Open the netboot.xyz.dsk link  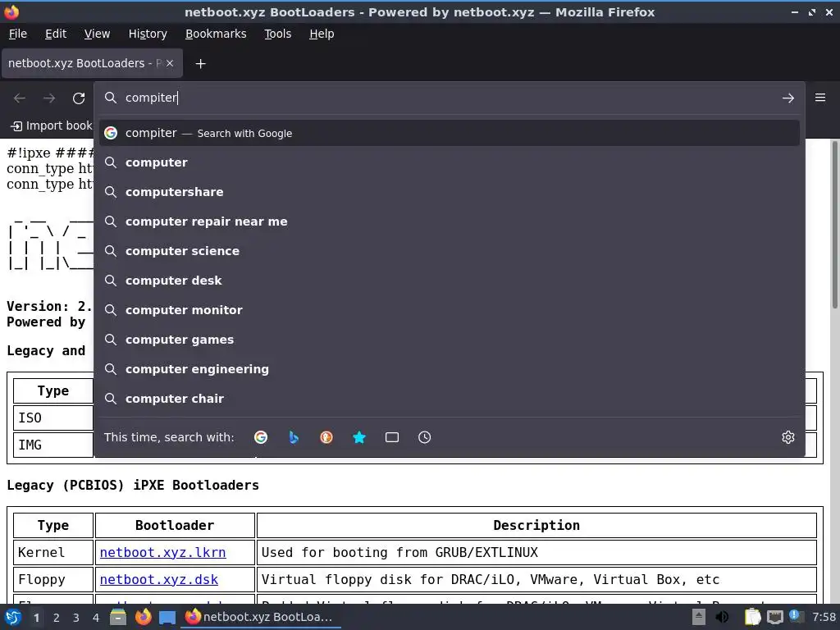tap(159, 580)
